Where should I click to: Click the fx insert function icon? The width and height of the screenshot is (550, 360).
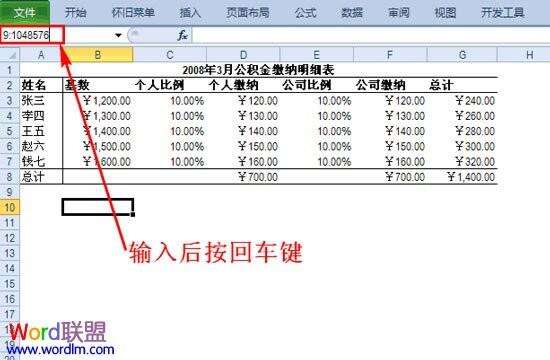click(182, 35)
